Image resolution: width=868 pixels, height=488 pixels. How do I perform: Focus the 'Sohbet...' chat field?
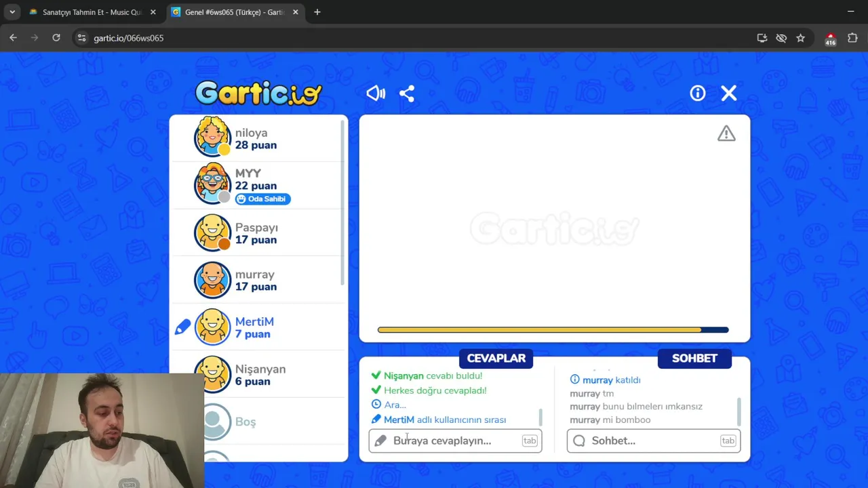click(654, 441)
